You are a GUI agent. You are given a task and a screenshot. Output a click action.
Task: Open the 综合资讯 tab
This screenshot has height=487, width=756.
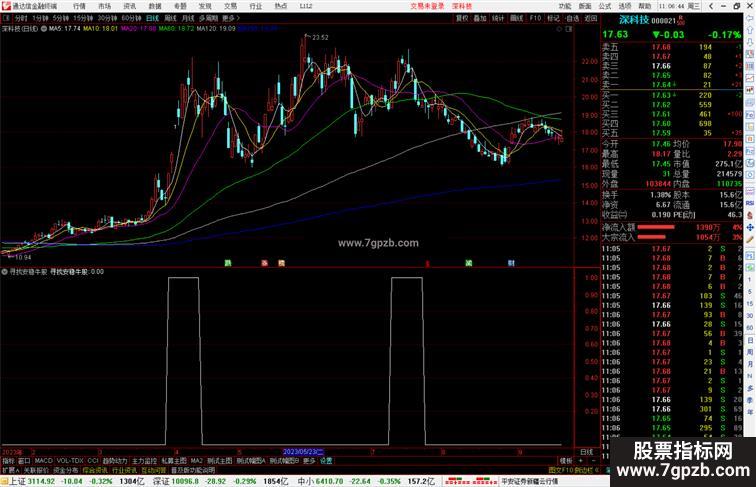pos(95,470)
